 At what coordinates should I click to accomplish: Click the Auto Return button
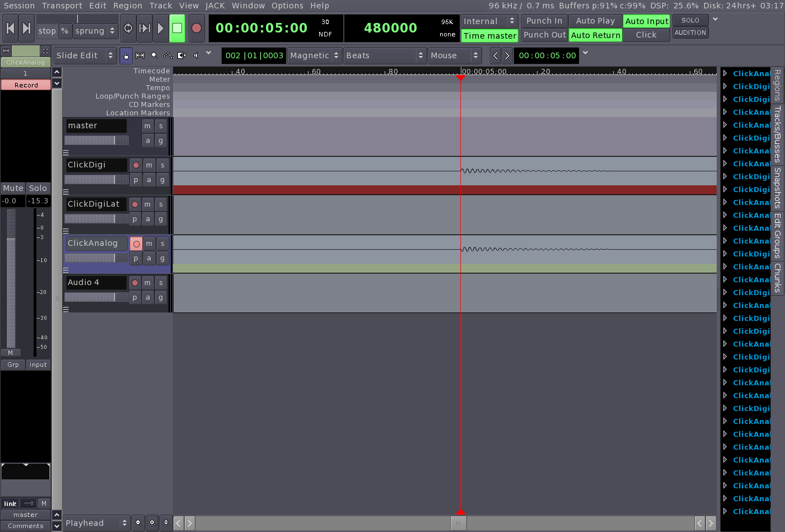595,35
